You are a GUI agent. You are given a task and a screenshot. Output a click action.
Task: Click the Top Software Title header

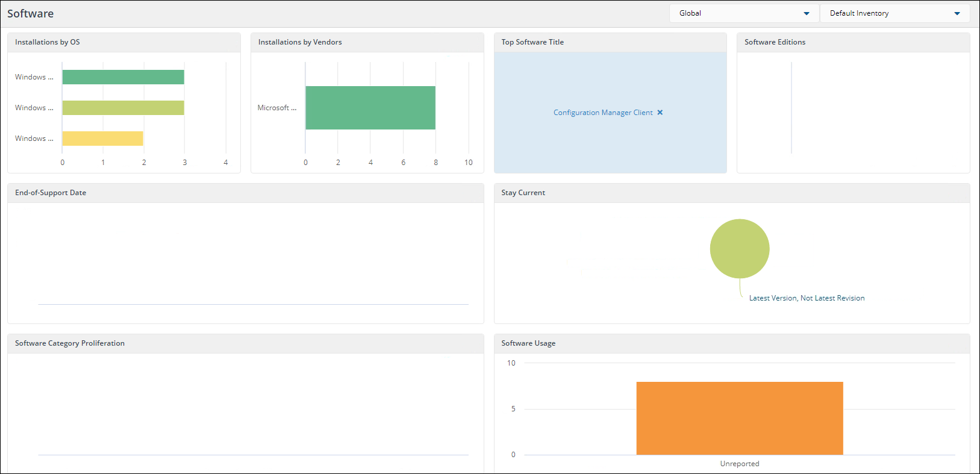pyautogui.click(x=532, y=42)
